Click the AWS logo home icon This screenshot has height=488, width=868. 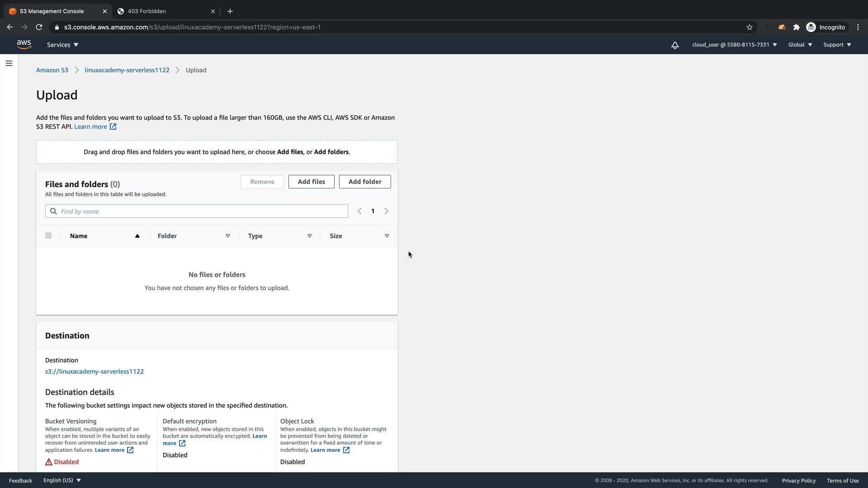coord(24,44)
